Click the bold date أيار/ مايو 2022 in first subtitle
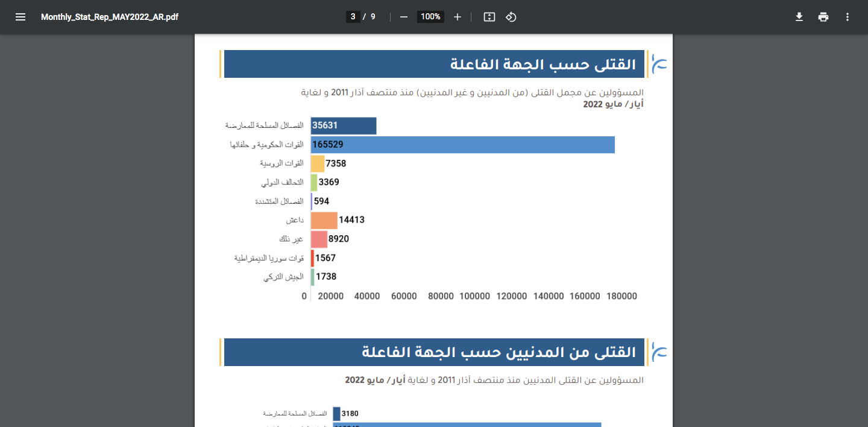 click(613, 104)
